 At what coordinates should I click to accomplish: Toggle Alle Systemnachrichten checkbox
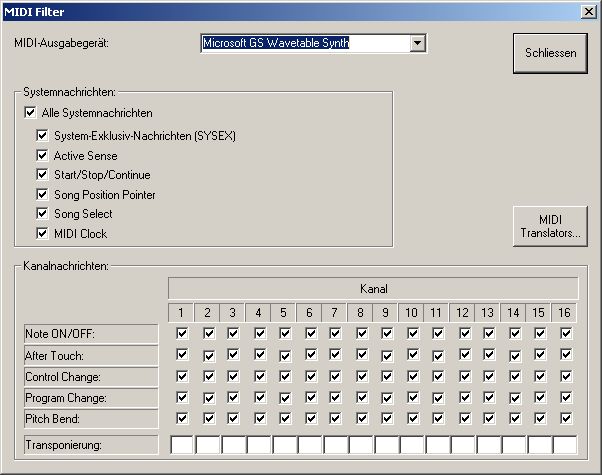pos(30,113)
